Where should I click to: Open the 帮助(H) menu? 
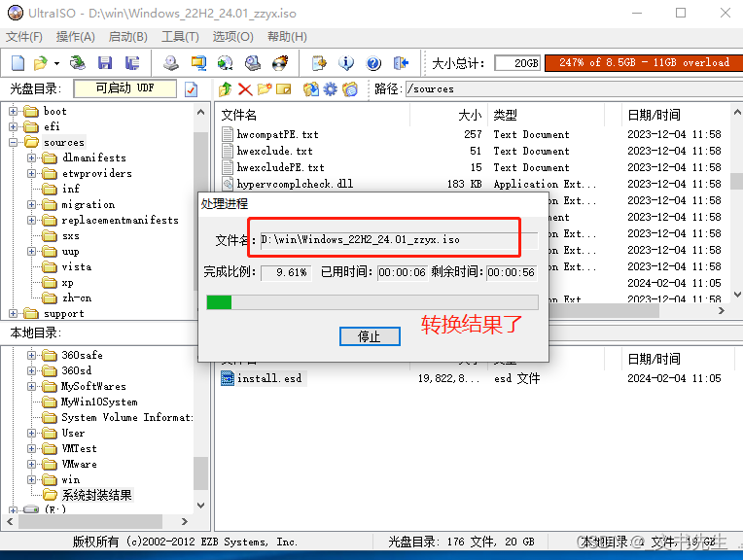tap(287, 37)
